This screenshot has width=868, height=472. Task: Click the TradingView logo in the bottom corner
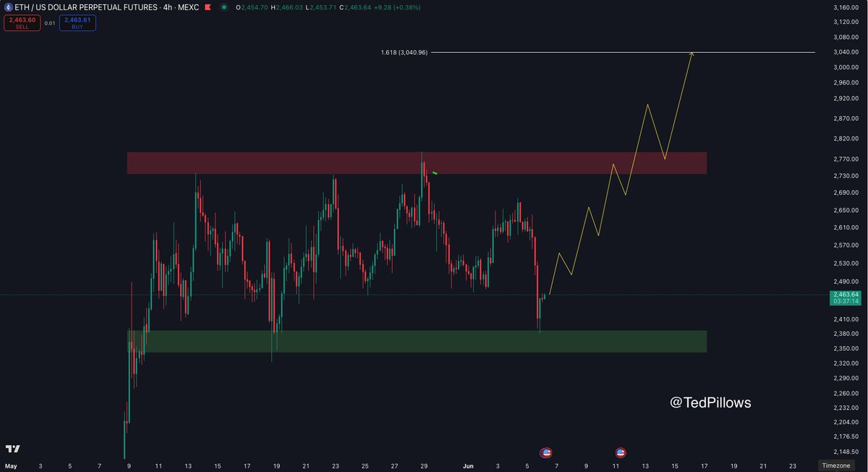click(12, 449)
